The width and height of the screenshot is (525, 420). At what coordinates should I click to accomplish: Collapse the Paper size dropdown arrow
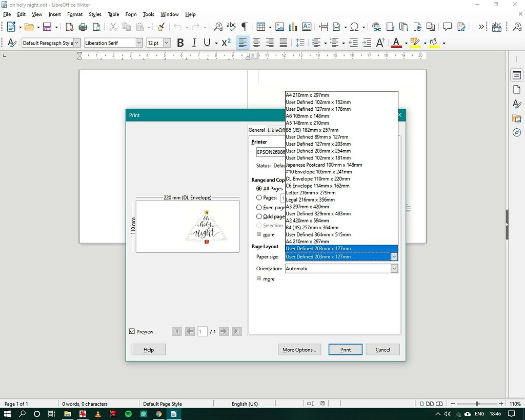(x=394, y=256)
